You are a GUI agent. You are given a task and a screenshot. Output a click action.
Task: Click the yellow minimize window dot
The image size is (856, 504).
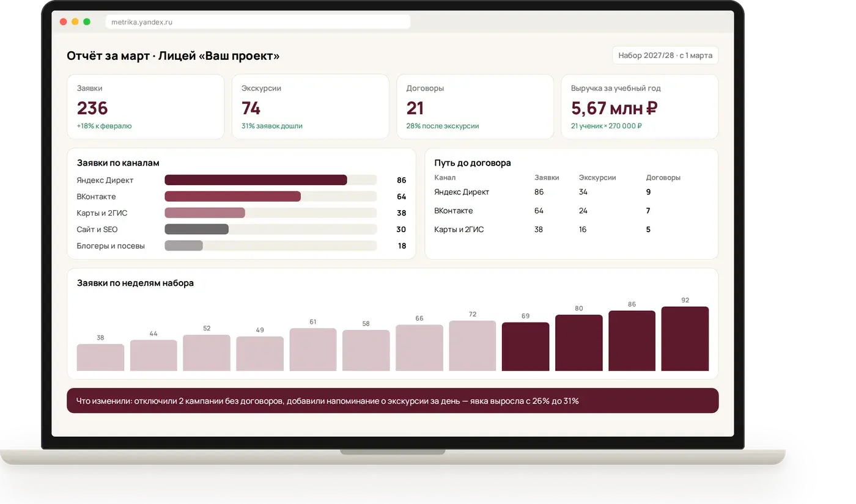pos(75,22)
